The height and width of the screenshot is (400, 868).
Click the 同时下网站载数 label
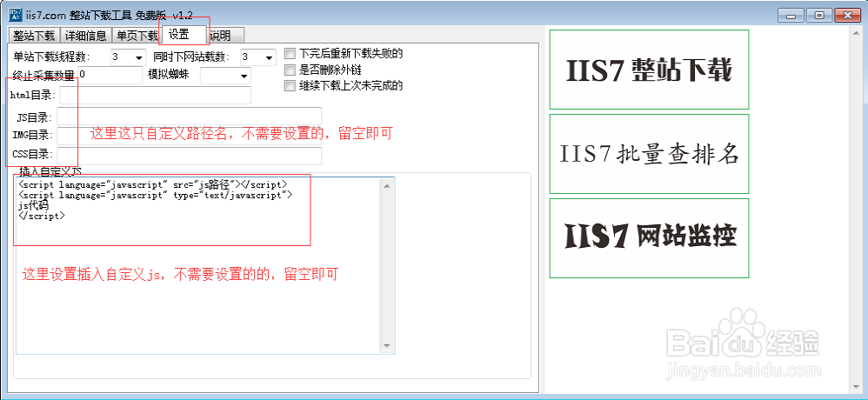pyautogui.click(x=192, y=57)
